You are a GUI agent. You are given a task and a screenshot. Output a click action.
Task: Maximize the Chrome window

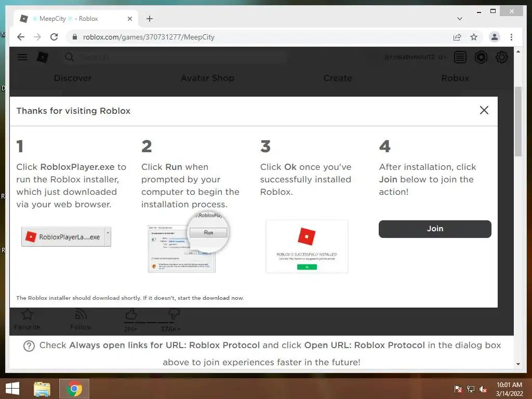[493, 11]
